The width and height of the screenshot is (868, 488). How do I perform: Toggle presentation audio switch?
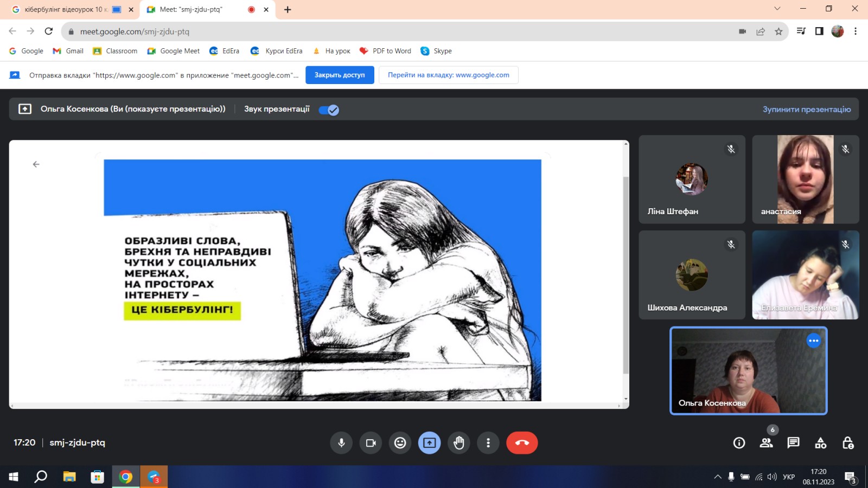click(329, 110)
